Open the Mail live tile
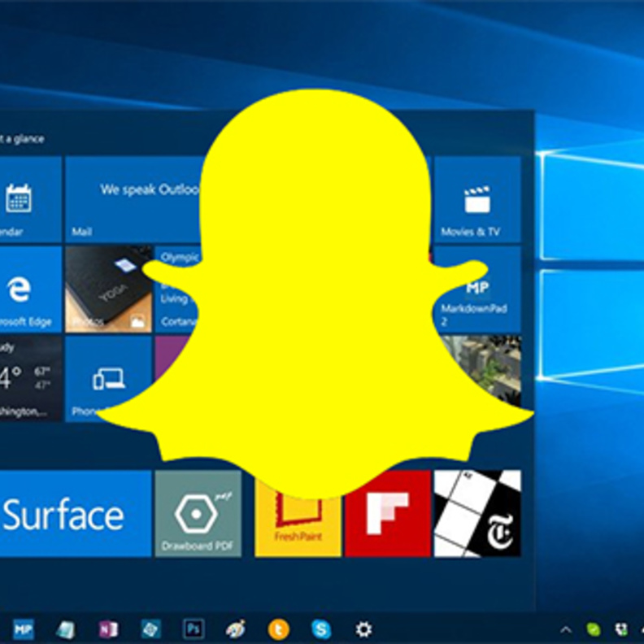Screen dimensions: 644x644 point(130,200)
